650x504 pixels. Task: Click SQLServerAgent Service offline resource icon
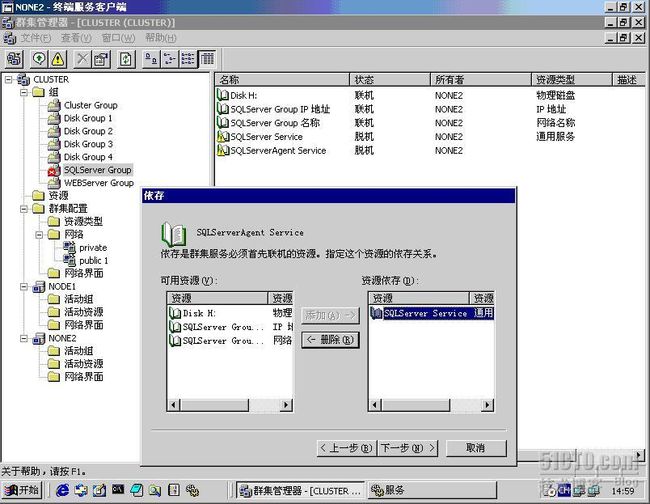point(223,150)
